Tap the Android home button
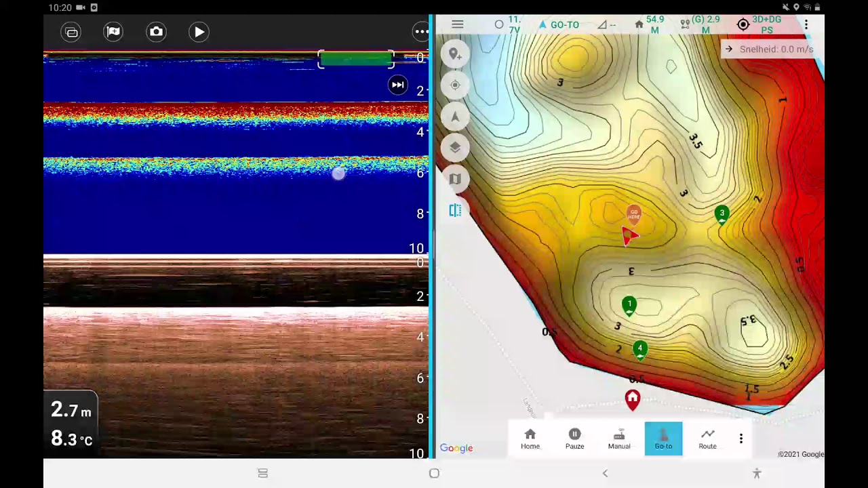The image size is (868, 488). (x=434, y=473)
